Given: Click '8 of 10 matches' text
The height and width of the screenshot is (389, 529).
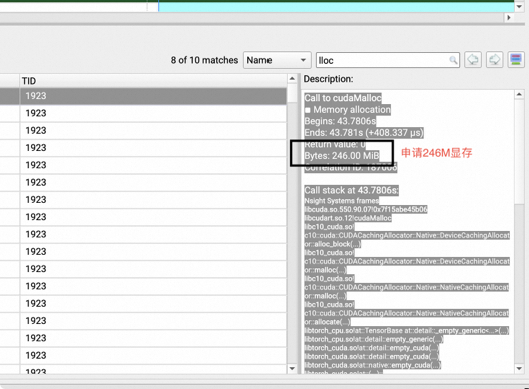Looking at the screenshot, I should click(204, 60).
